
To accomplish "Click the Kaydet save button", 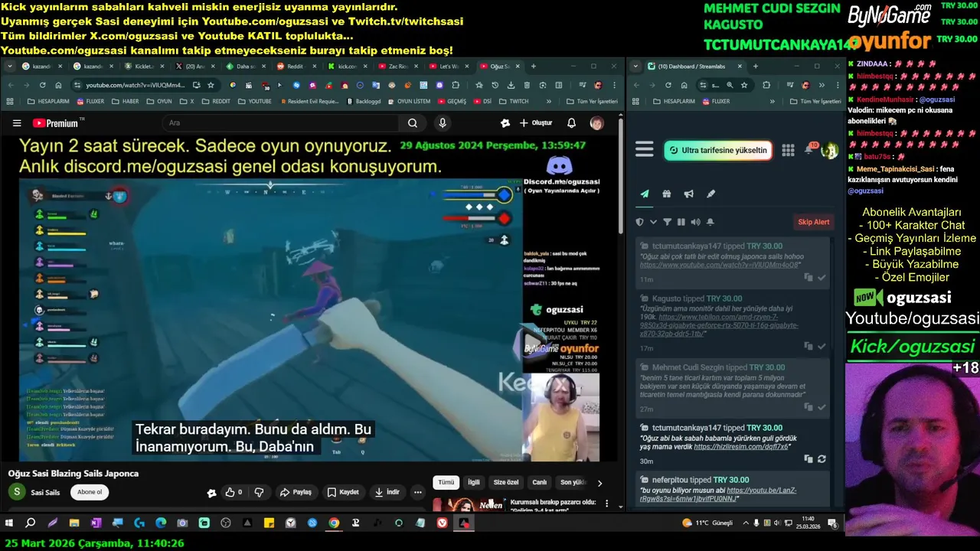I will click(343, 492).
